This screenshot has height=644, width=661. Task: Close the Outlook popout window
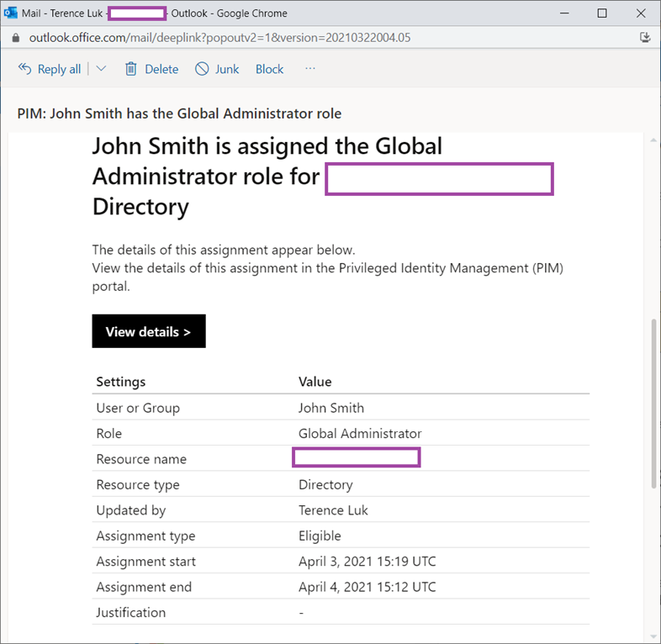[641, 13]
